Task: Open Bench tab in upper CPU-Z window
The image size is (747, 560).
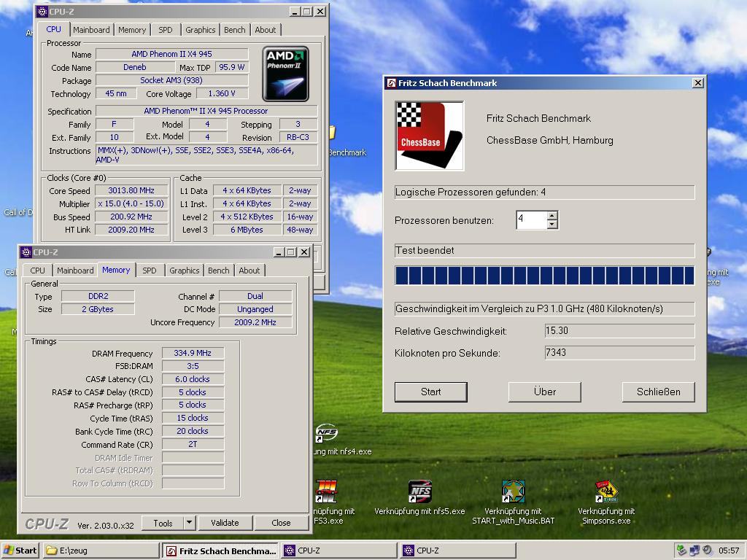Action: (235, 29)
